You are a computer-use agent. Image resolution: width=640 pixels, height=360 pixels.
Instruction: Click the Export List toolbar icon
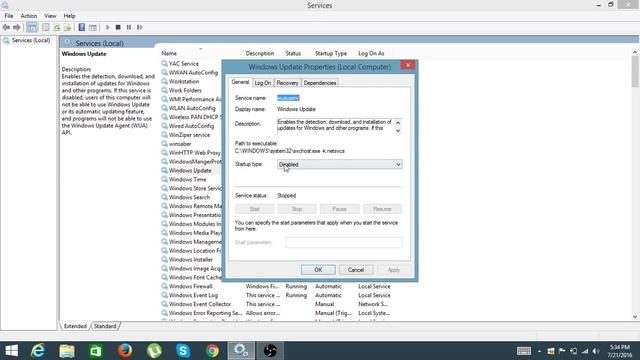67,27
